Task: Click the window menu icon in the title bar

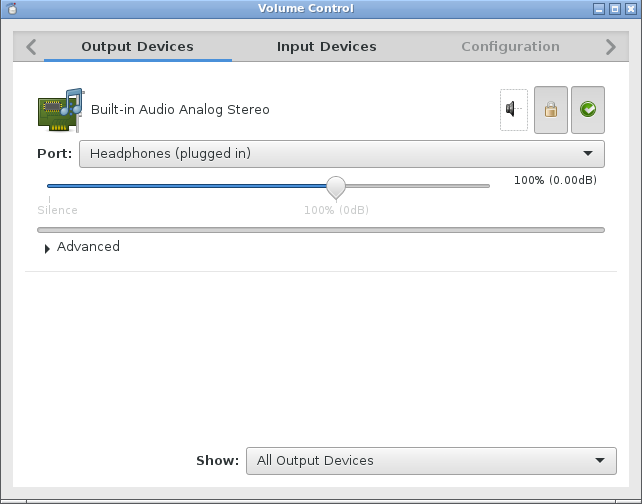Action: tap(12, 8)
